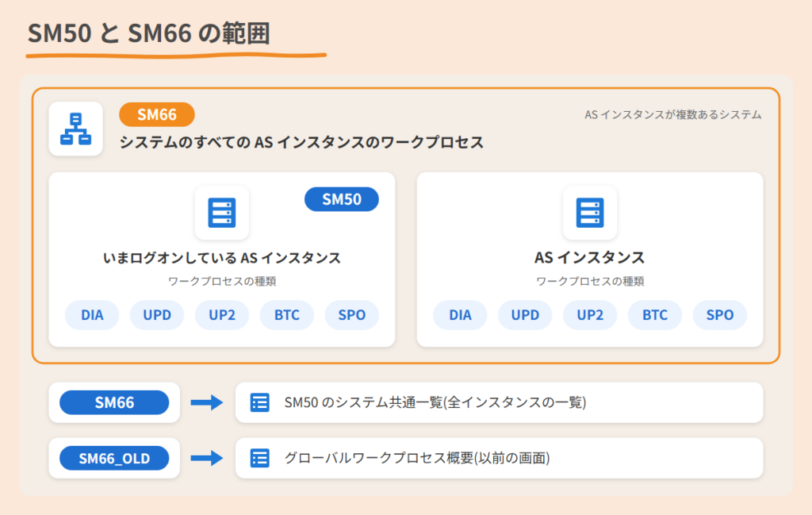Click the SM66_OLD pill

point(114,459)
